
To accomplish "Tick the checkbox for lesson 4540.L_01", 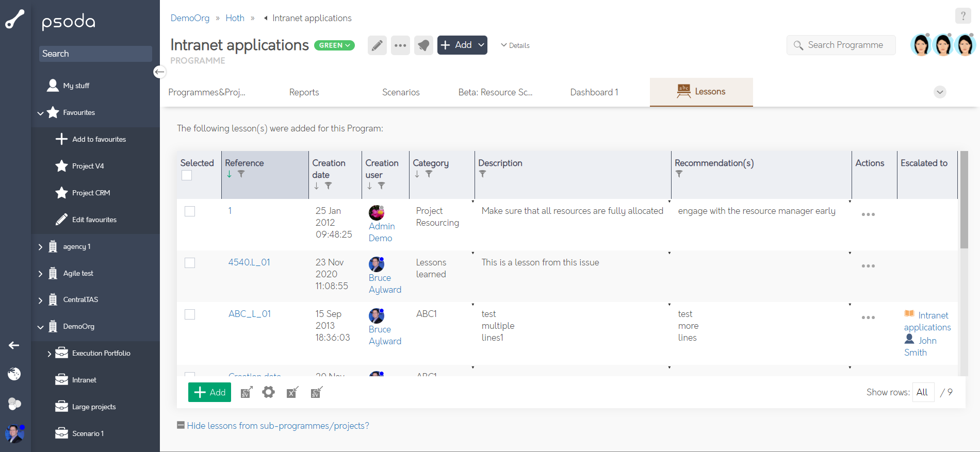I will [190, 263].
